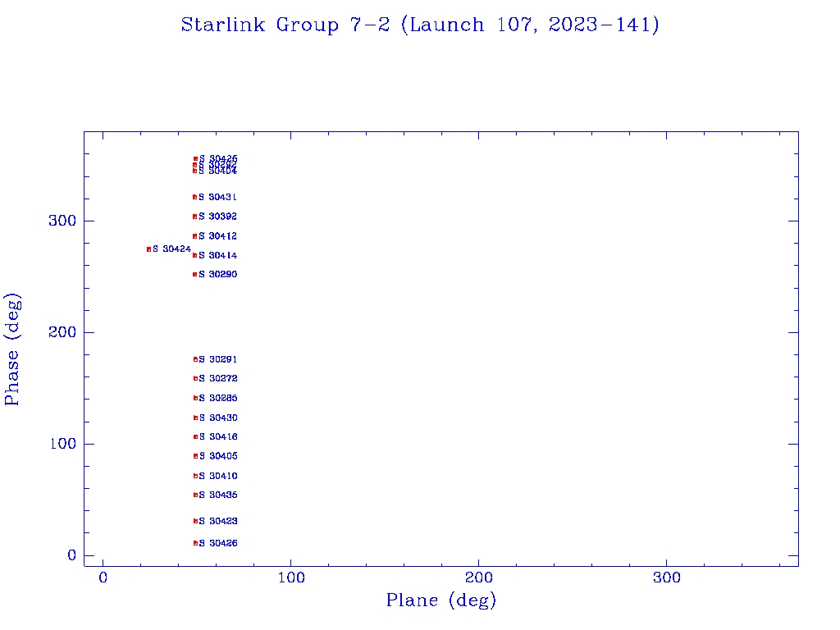Screen dimensions: 840x630
Task: Select the red data point for S 30405
Action: (195, 456)
